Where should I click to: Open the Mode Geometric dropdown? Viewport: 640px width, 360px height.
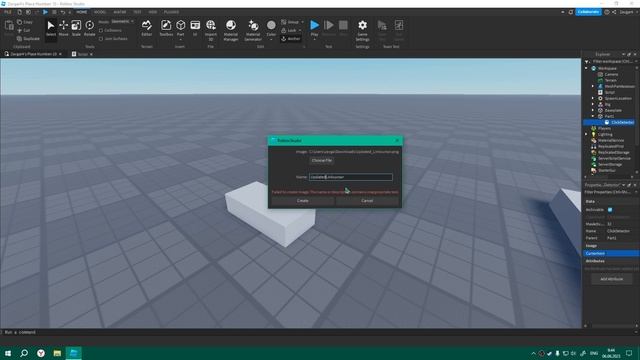(x=122, y=22)
